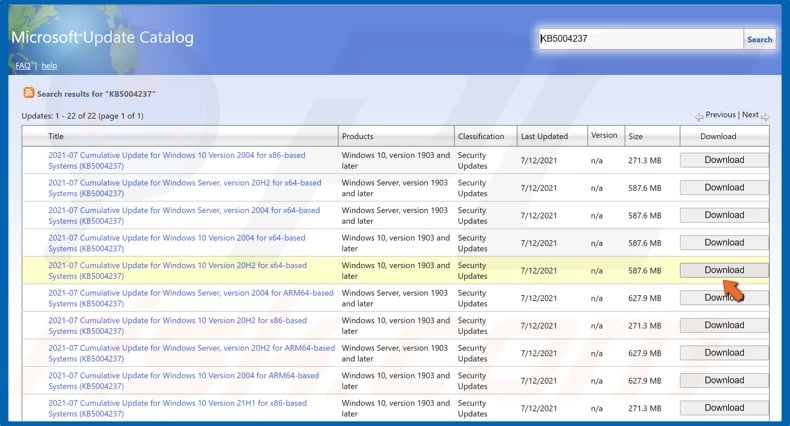790x426 pixels.
Task: Sort results by Size column header
Action: (x=636, y=136)
